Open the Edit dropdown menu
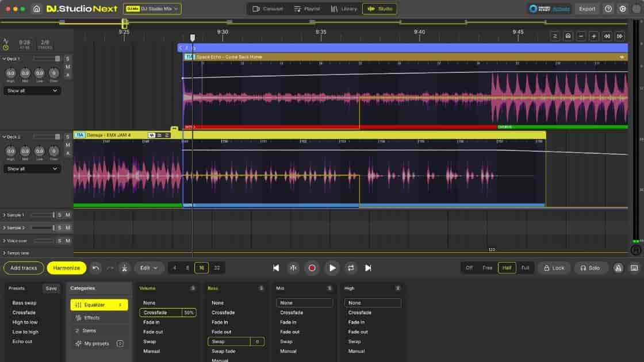This screenshot has height=362, width=644. [149, 267]
